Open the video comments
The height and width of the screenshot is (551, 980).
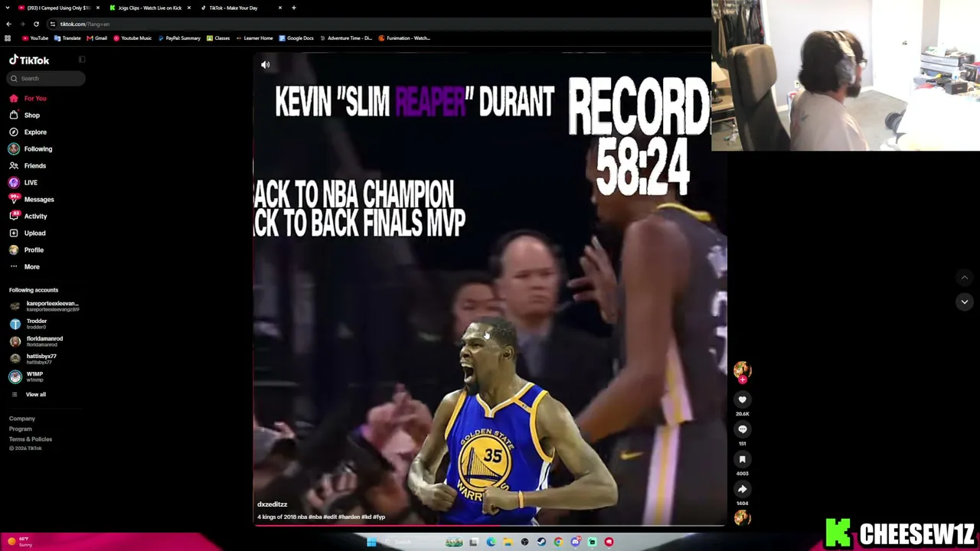(742, 429)
